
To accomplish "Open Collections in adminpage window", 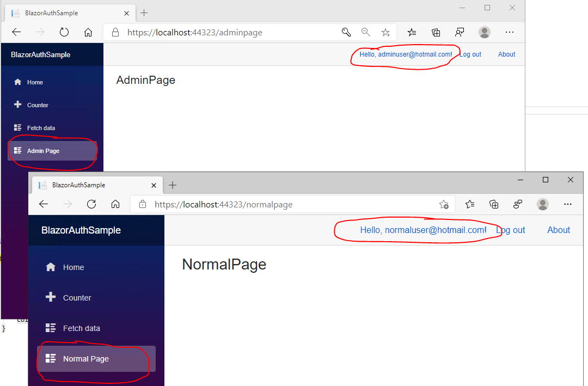I will click(x=436, y=33).
